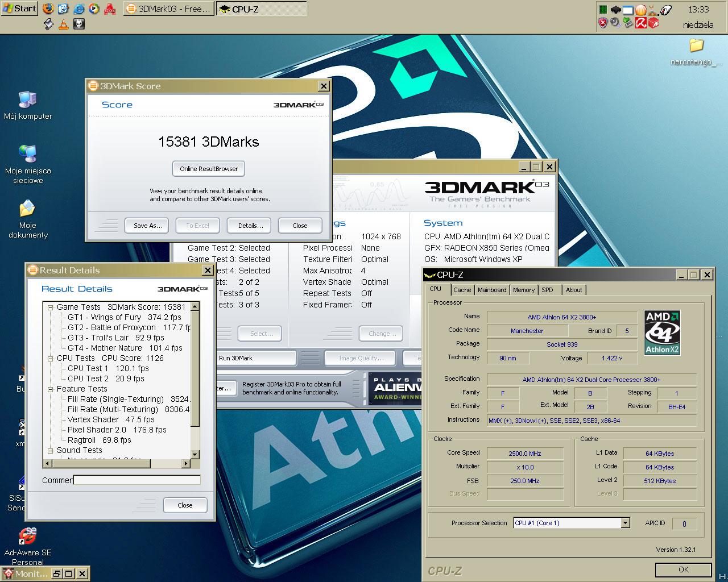Collapse the Sound Tests tree node
The image size is (728, 582).
tap(50, 450)
